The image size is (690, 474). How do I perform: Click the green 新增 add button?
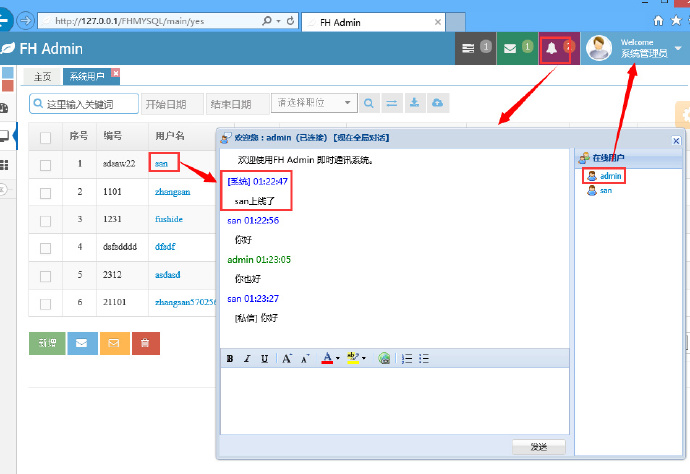coord(47,343)
